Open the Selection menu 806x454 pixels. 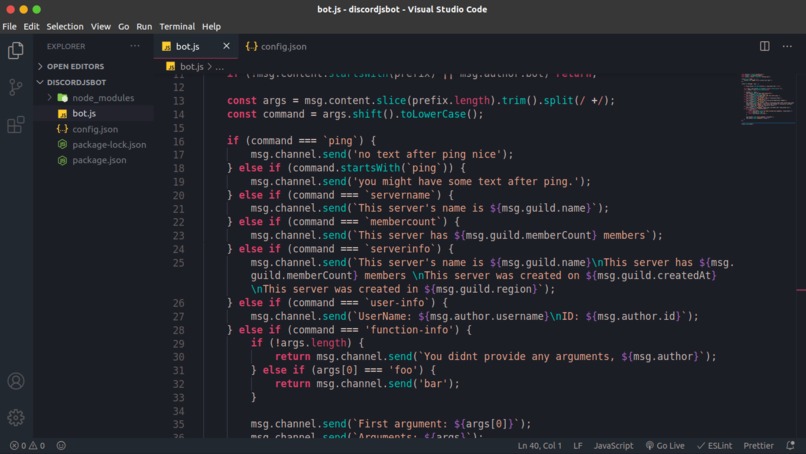[65, 26]
